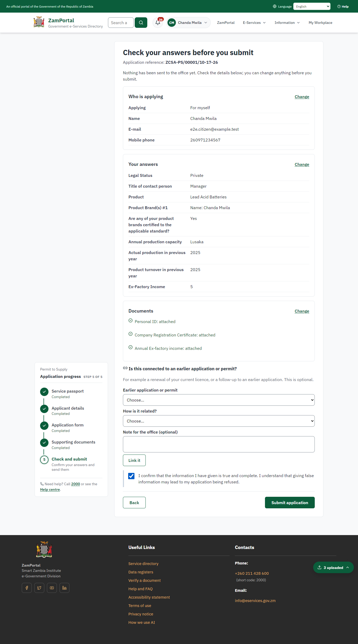Click footer coat of arms emblem
Screen dimensions: 358x644
[x=44, y=549]
